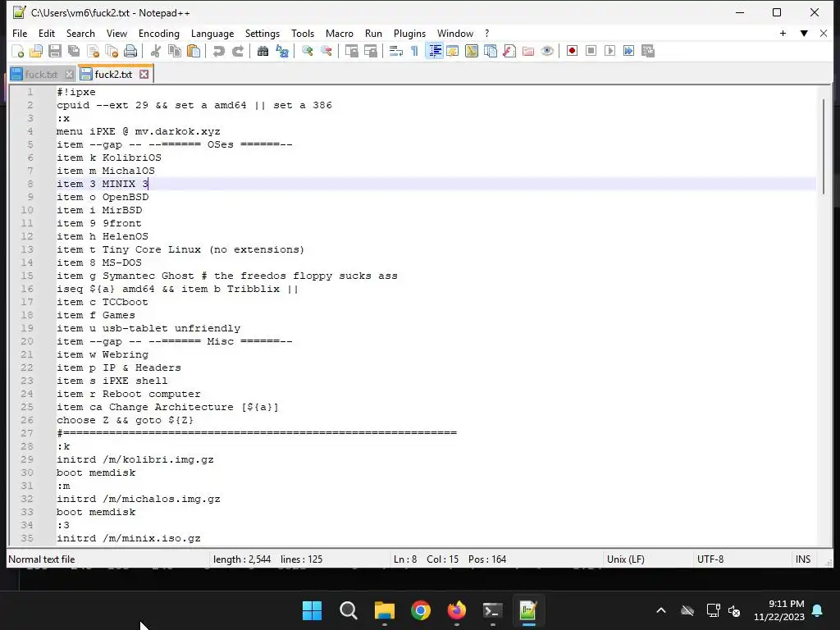Save the current file using Save icon
Image resolution: width=840 pixels, height=630 pixels.
[x=55, y=51]
